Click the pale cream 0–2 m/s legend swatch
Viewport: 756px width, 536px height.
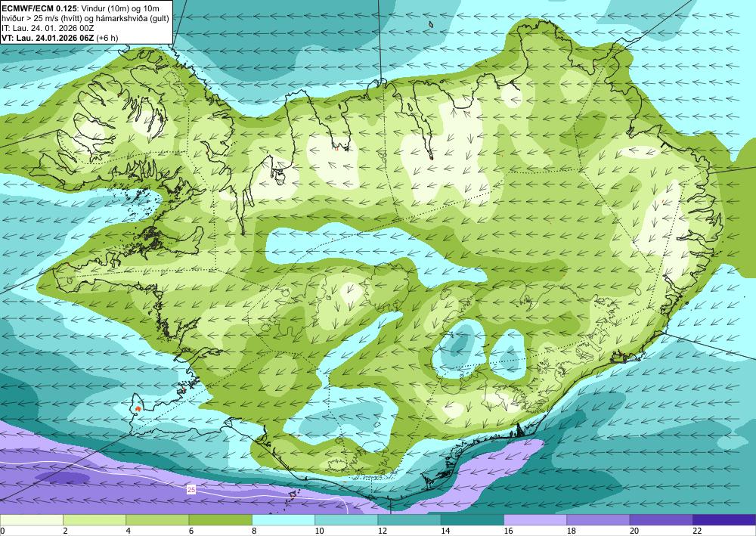[x=31, y=520]
